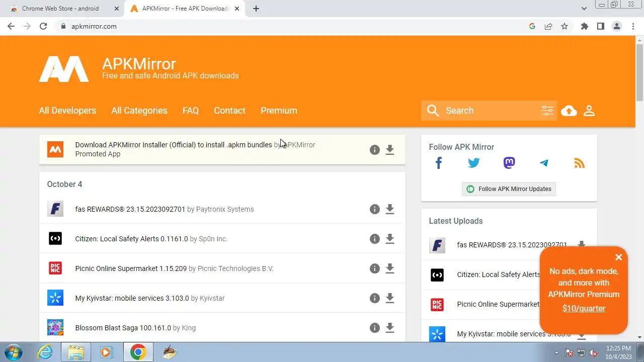This screenshot has height=362, width=644.
Task: Open the media player taskbar icon
Action: click(x=106, y=352)
